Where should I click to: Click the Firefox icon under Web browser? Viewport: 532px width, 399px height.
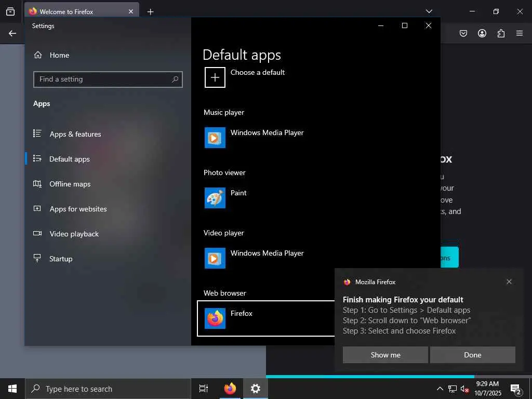215,318
